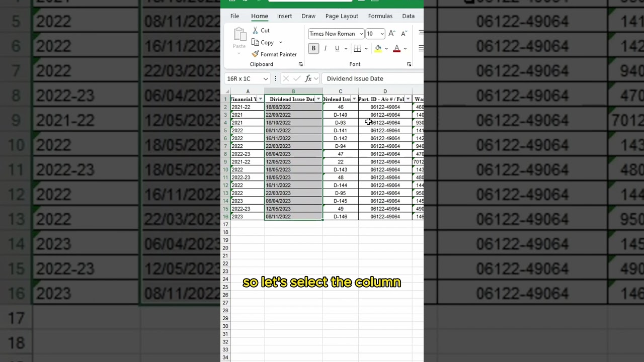Select column C header
The image size is (644, 362).
[x=340, y=92]
